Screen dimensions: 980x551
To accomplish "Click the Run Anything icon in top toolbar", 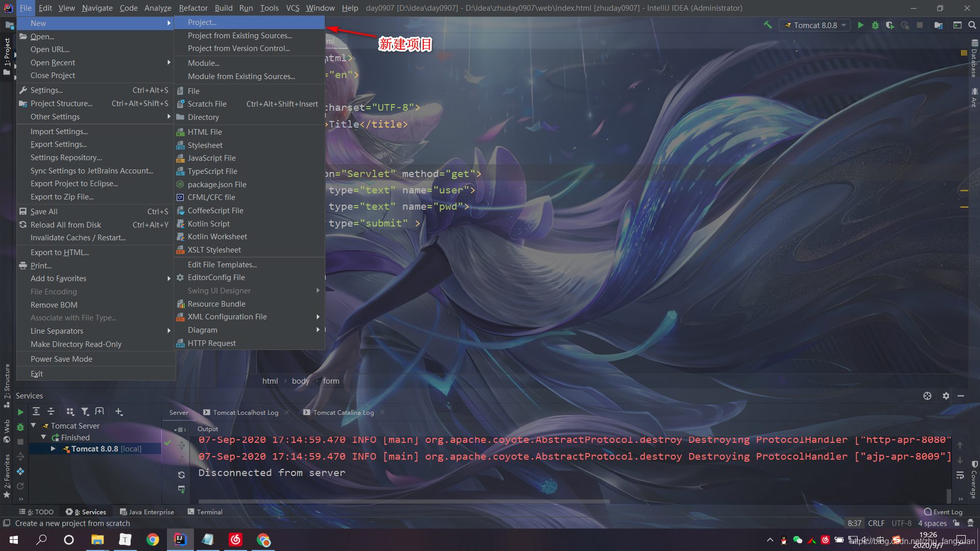I will (x=958, y=25).
